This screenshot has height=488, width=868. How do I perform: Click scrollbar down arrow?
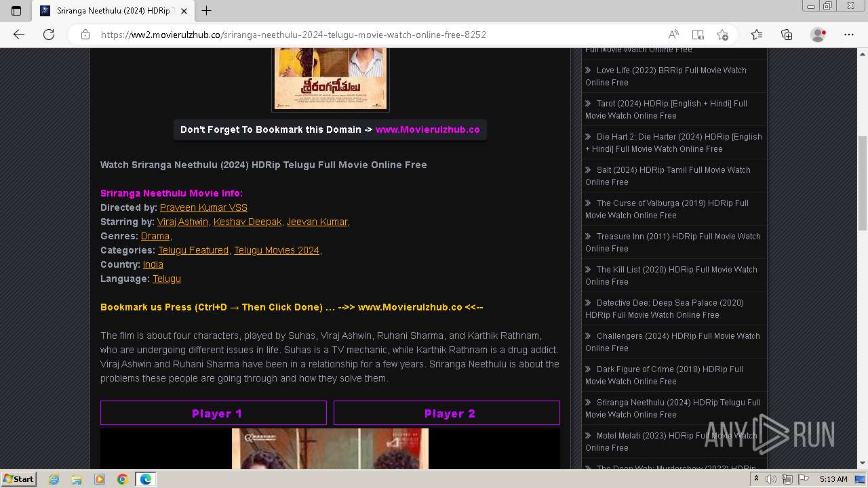point(862,463)
